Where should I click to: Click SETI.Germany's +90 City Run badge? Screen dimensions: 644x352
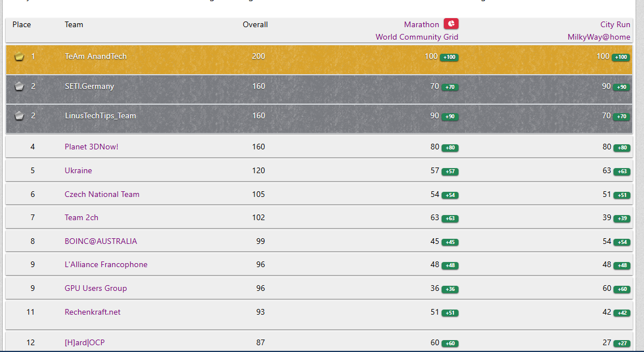(x=622, y=87)
